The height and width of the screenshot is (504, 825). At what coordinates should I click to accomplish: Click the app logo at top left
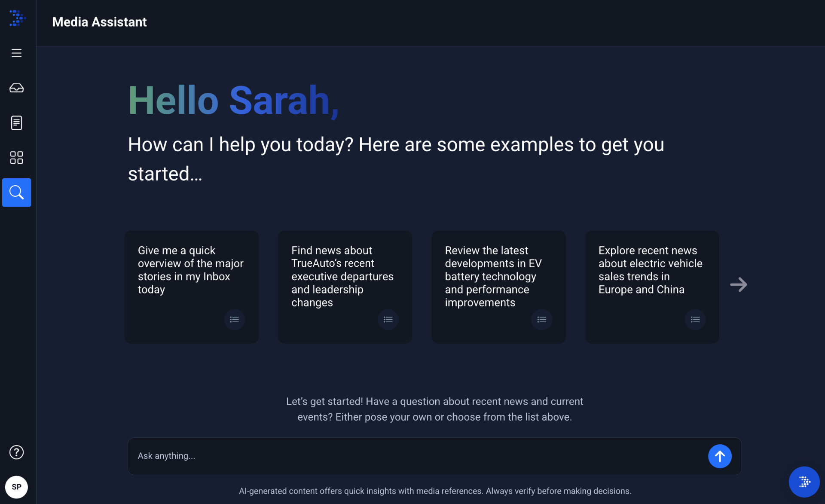18,18
